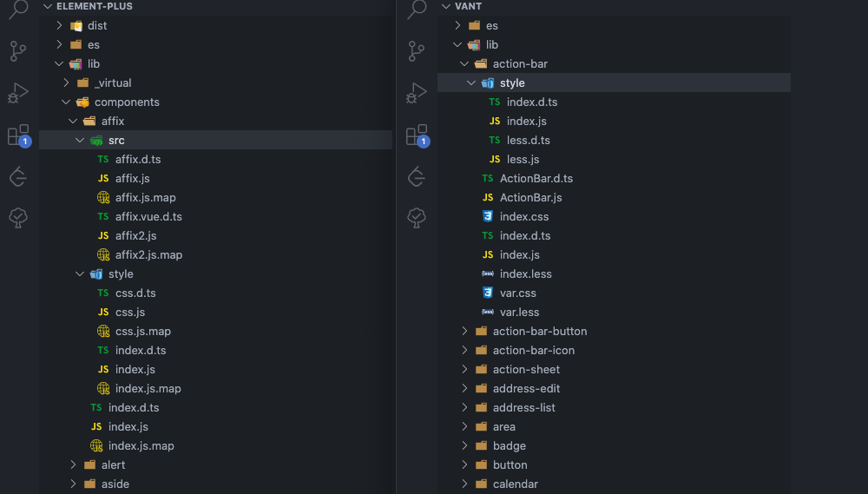The width and height of the screenshot is (868, 494).
Task: Click the CSS3 icon beside index.css
Action: tap(488, 216)
